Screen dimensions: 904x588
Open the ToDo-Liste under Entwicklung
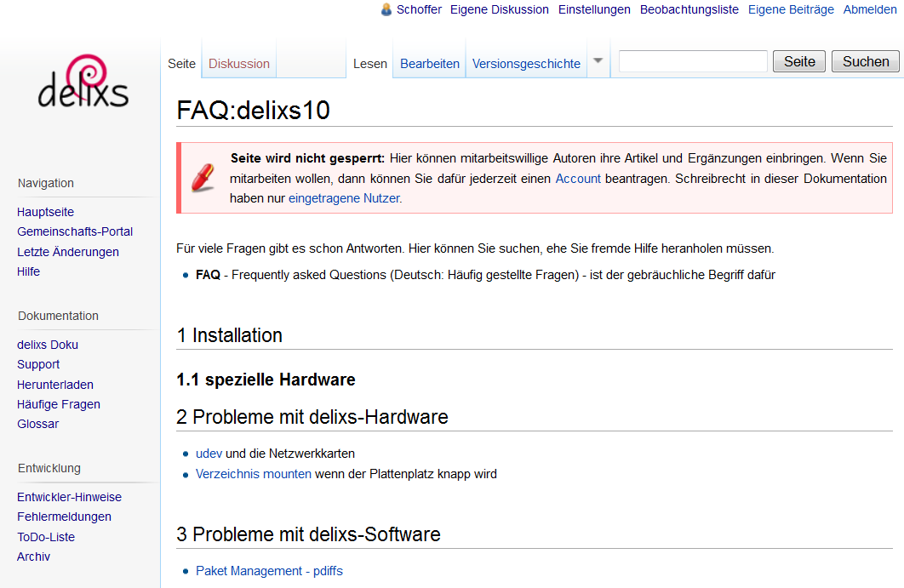pyautogui.click(x=45, y=536)
